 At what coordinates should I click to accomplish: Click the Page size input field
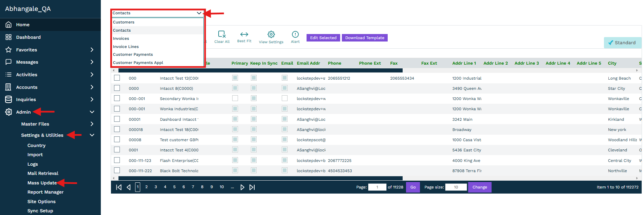456,187
